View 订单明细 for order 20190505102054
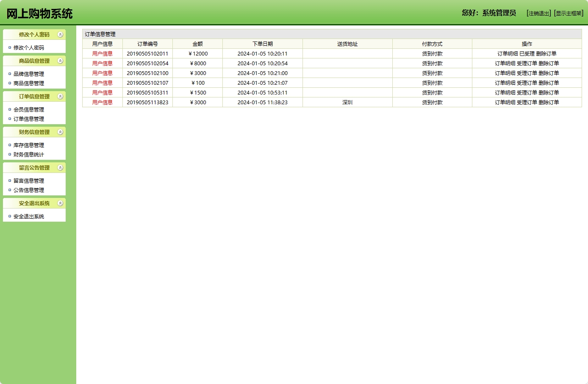This screenshot has width=588, height=384. click(505, 64)
